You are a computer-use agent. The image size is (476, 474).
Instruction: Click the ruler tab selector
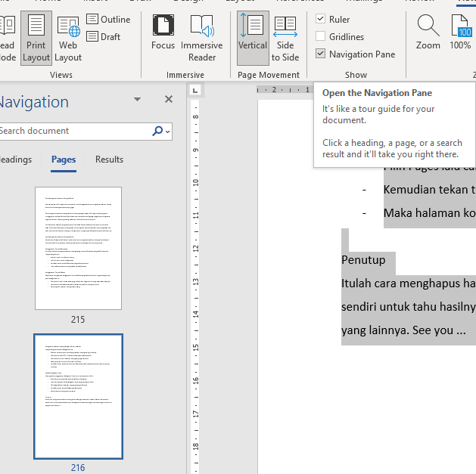point(195,91)
